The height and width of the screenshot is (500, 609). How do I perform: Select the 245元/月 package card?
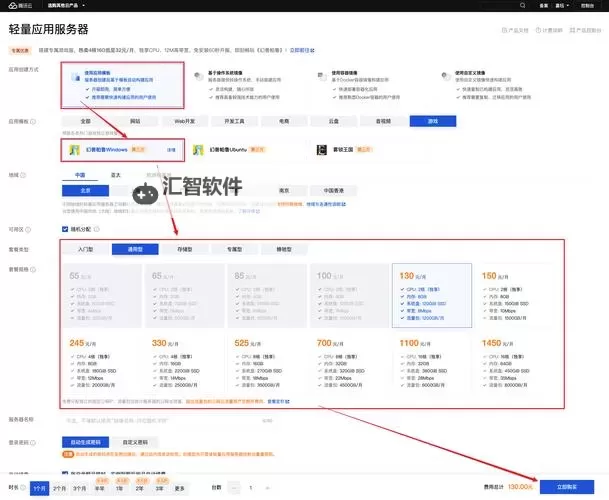click(x=102, y=363)
